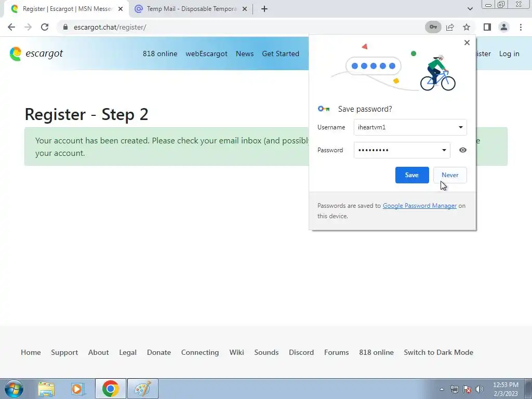Show hidden system tray icons
This screenshot has height=399, width=532.
[442, 389]
